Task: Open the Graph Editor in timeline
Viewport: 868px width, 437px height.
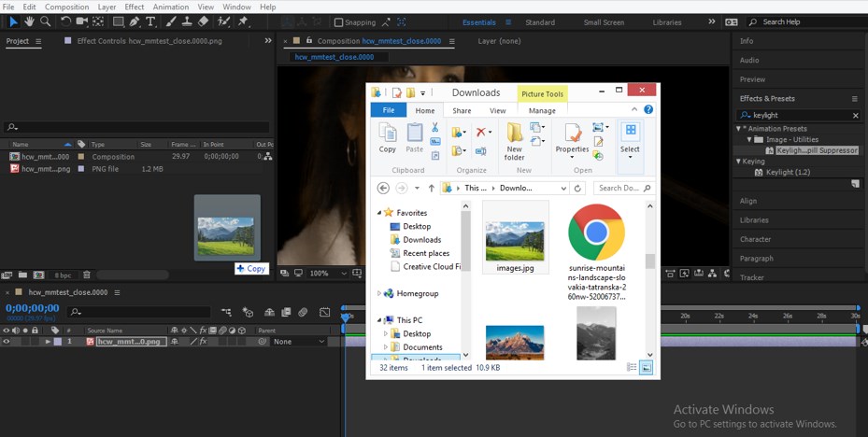Action: (x=324, y=313)
